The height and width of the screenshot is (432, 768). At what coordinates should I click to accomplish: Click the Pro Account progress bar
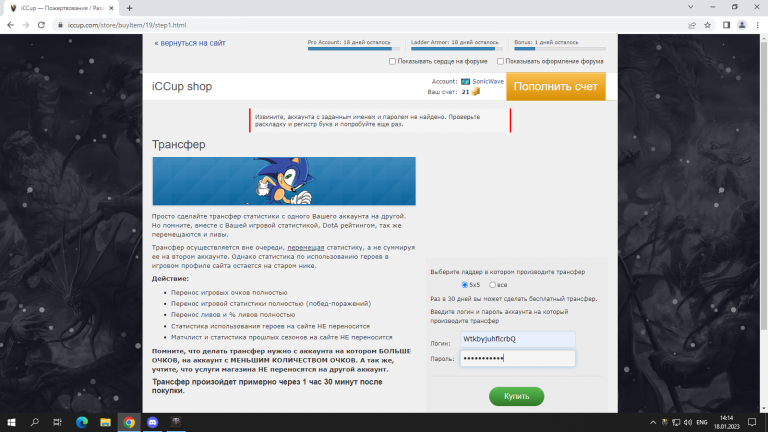tap(354, 48)
